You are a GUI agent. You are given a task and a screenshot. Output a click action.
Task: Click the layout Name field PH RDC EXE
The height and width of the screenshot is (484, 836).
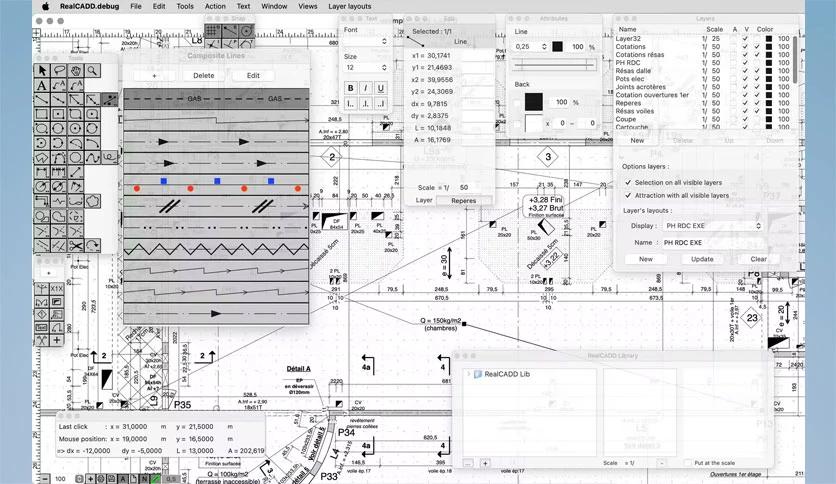coord(712,243)
